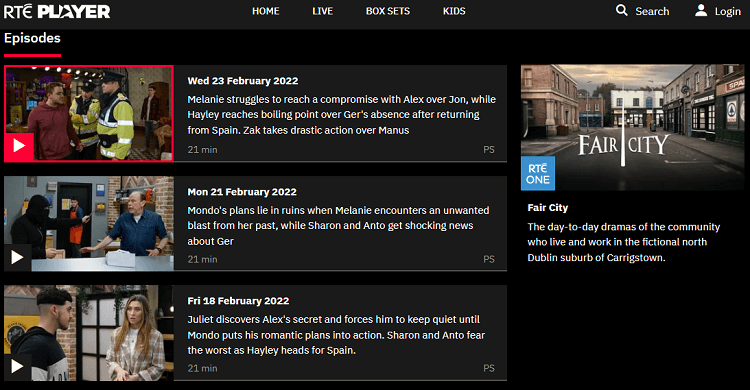This screenshot has width=750, height=390.
Task: Open the BOX SETS menu item
Action: [388, 11]
